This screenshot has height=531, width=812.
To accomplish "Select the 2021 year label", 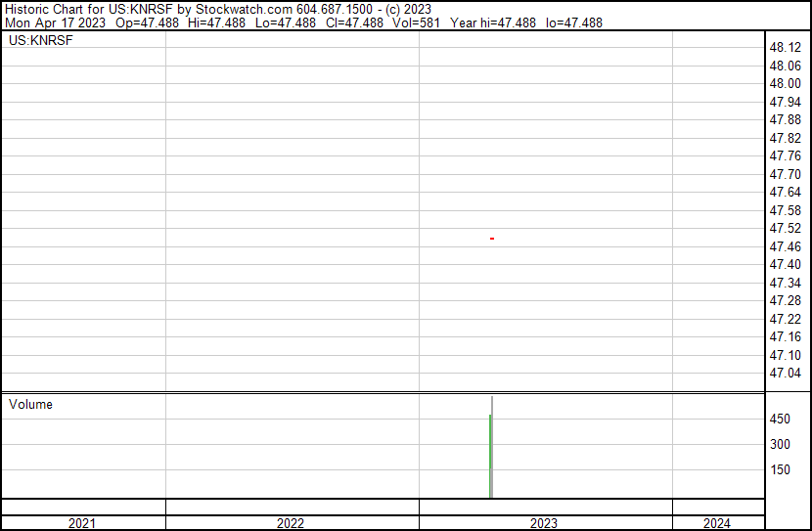I will pyautogui.click(x=82, y=523).
